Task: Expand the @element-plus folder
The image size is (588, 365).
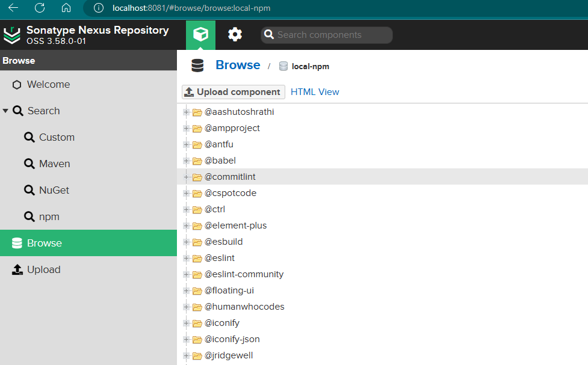Action: pos(186,225)
